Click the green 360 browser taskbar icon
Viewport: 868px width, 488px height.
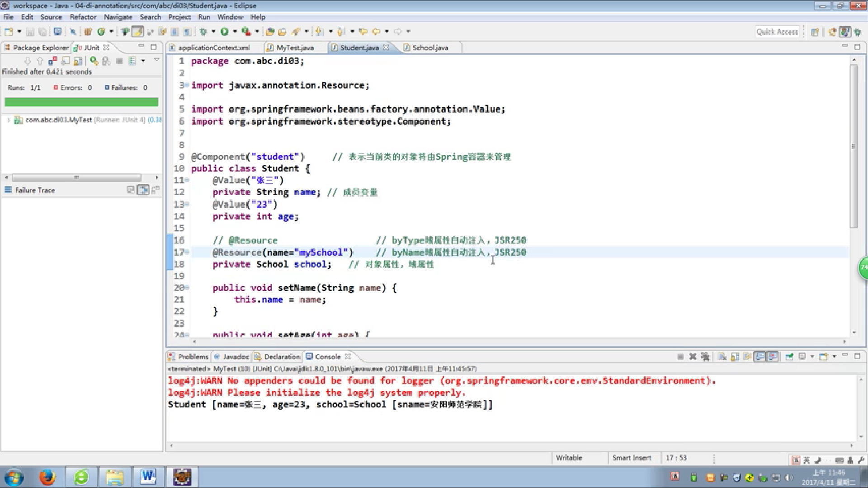[x=81, y=477]
